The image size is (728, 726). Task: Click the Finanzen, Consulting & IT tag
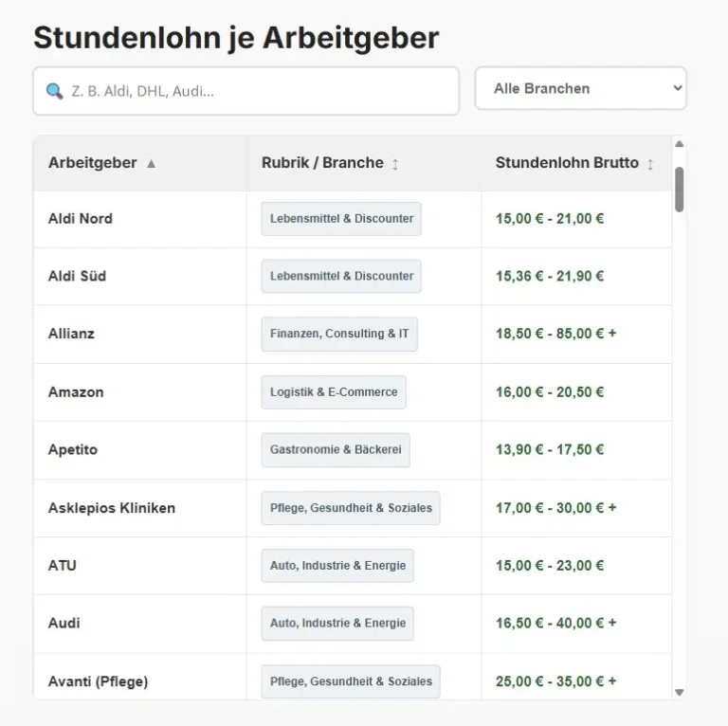[339, 335]
